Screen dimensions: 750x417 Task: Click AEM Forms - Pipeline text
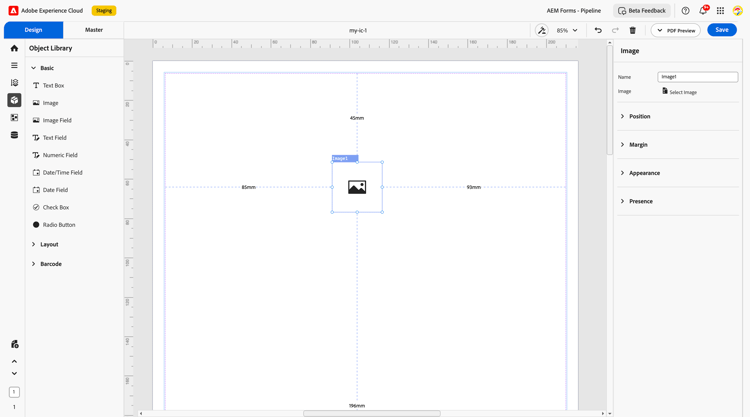pyautogui.click(x=574, y=11)
